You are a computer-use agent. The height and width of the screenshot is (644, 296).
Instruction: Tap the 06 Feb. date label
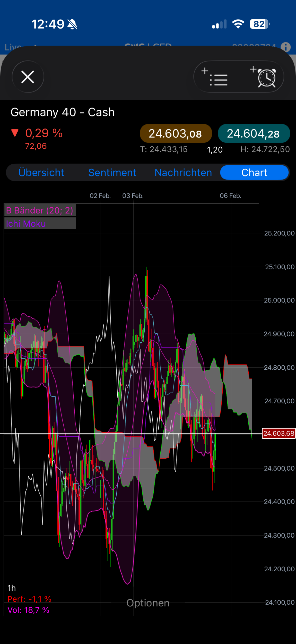pos(230,196)
